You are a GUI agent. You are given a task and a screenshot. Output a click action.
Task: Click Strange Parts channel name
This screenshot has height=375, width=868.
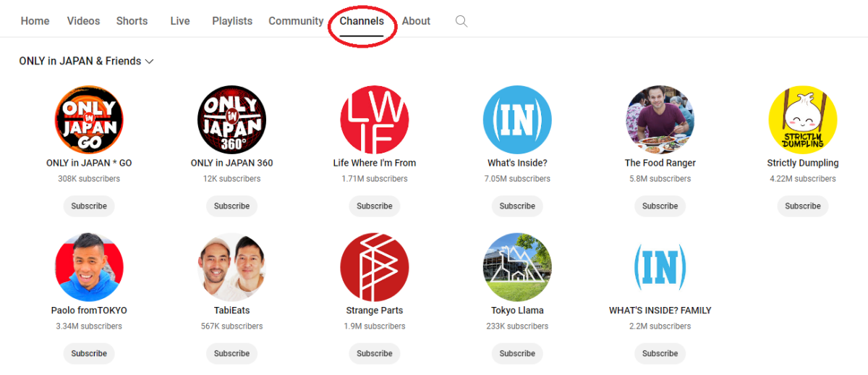point(375,311)
